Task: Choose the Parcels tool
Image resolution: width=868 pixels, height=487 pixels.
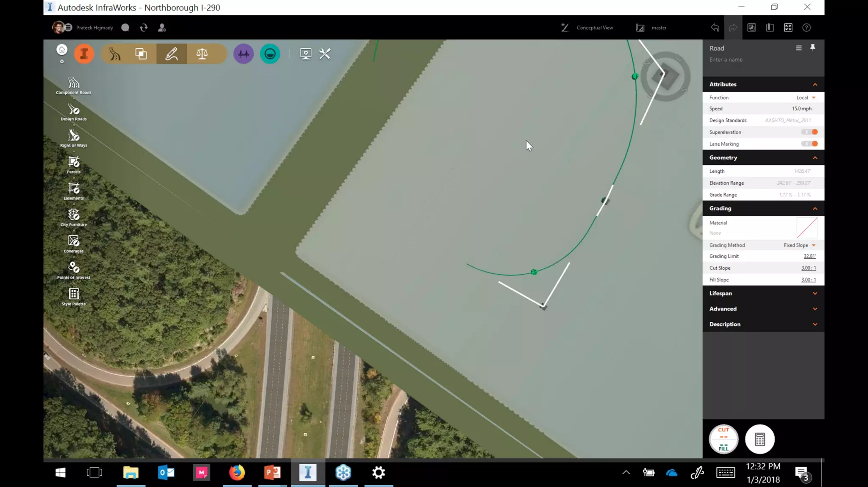Action: click(x=74, y=165)
